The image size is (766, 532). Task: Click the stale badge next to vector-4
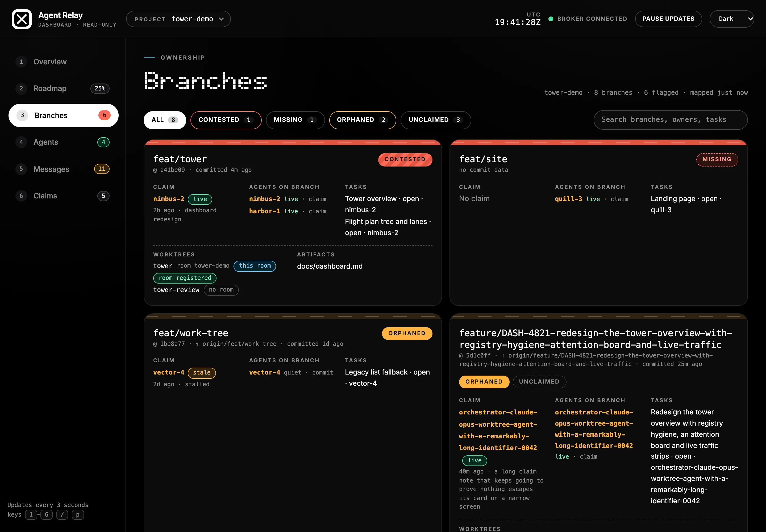(202, 373)
